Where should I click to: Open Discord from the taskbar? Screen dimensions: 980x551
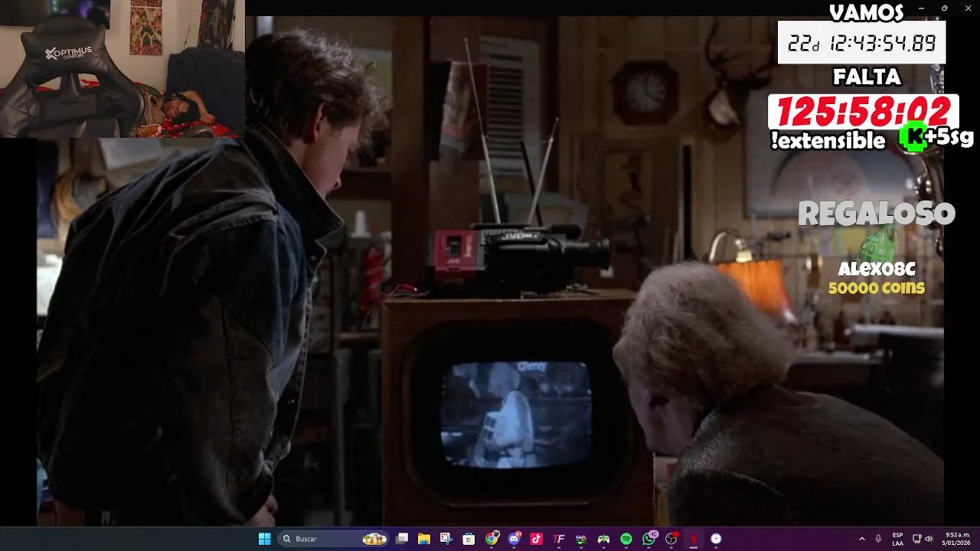[x=514, y=539]
